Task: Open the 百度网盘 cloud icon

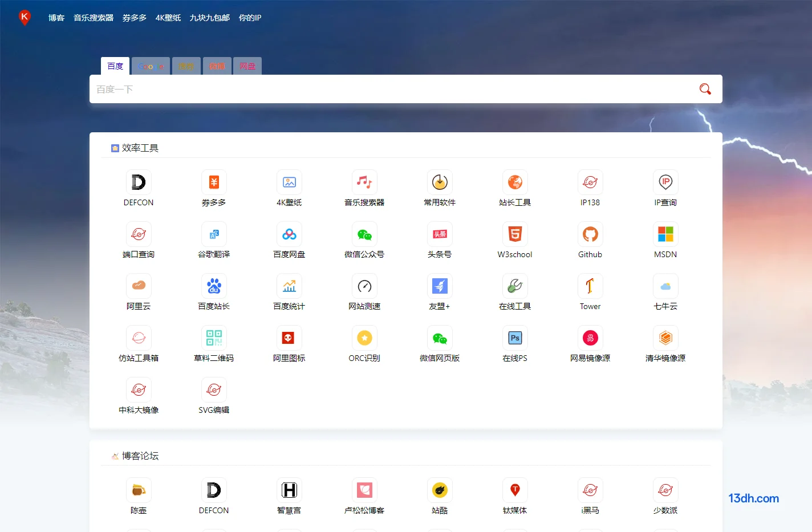Action: click(x=289, y=234)
